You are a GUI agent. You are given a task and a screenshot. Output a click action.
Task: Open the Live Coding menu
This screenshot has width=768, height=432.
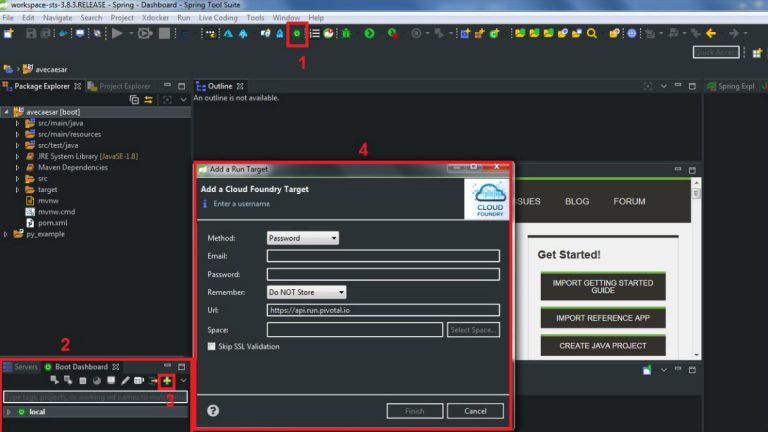pos(218,18)
